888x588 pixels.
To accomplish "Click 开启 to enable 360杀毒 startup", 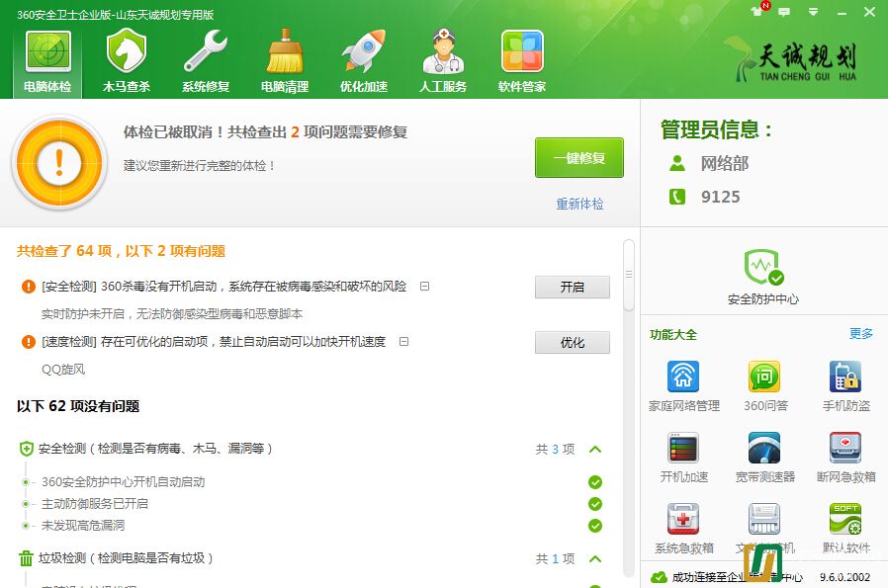I will [x=573, y=287].
